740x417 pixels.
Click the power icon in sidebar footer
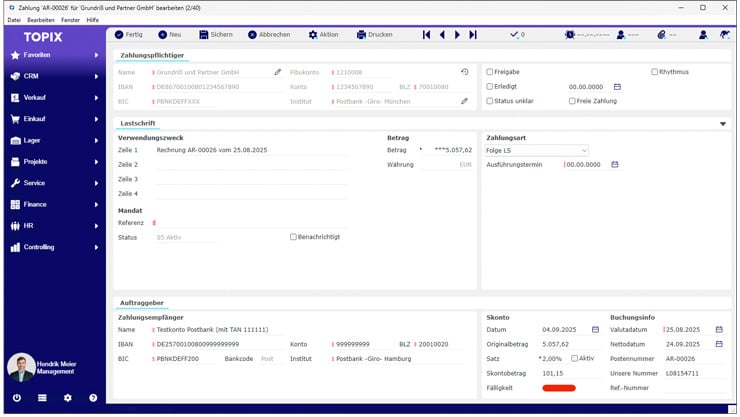(15, 398)
